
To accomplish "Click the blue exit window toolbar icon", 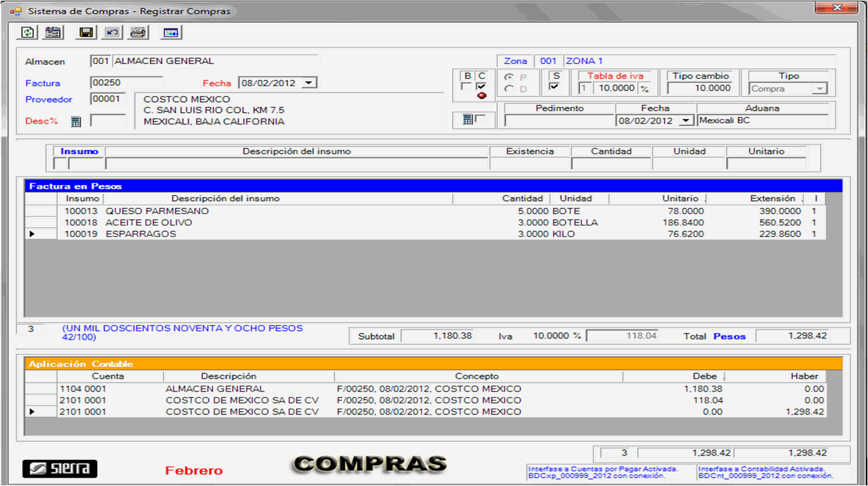I will pos(171,32).
